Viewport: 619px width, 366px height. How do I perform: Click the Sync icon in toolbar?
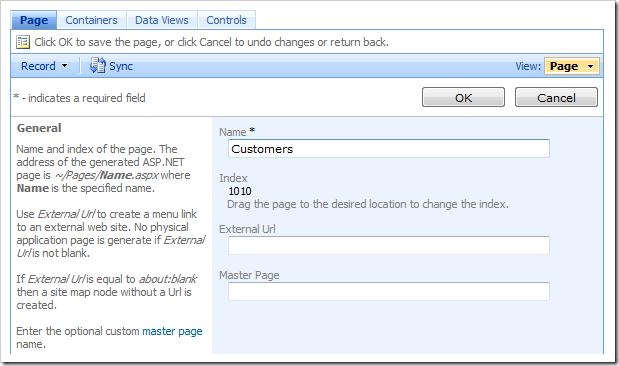[98, 66]
